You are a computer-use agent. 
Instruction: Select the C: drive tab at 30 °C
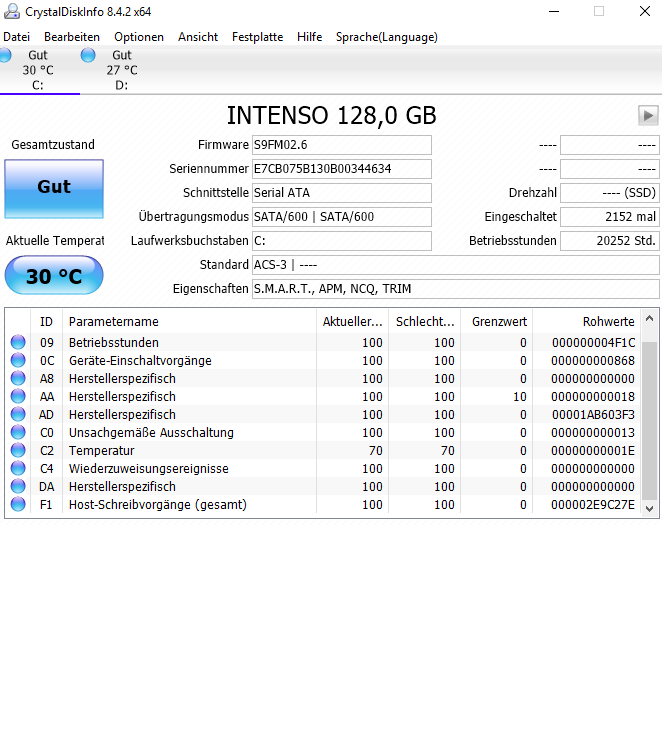point(38,70)
